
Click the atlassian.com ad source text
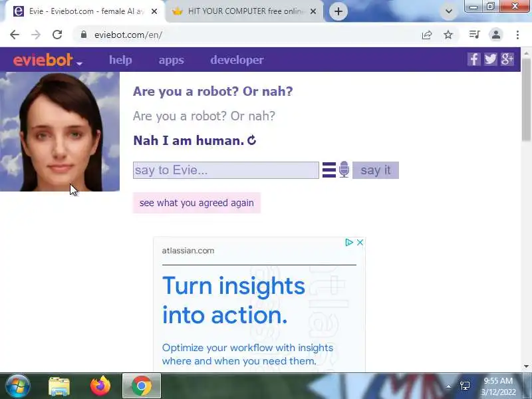(x=188, y=251)
